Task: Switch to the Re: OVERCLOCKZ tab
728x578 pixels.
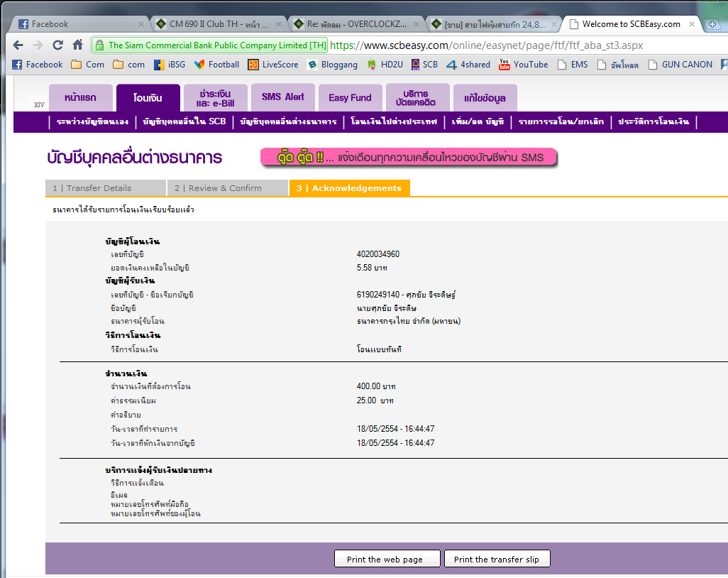Action: tap(357, 24)
